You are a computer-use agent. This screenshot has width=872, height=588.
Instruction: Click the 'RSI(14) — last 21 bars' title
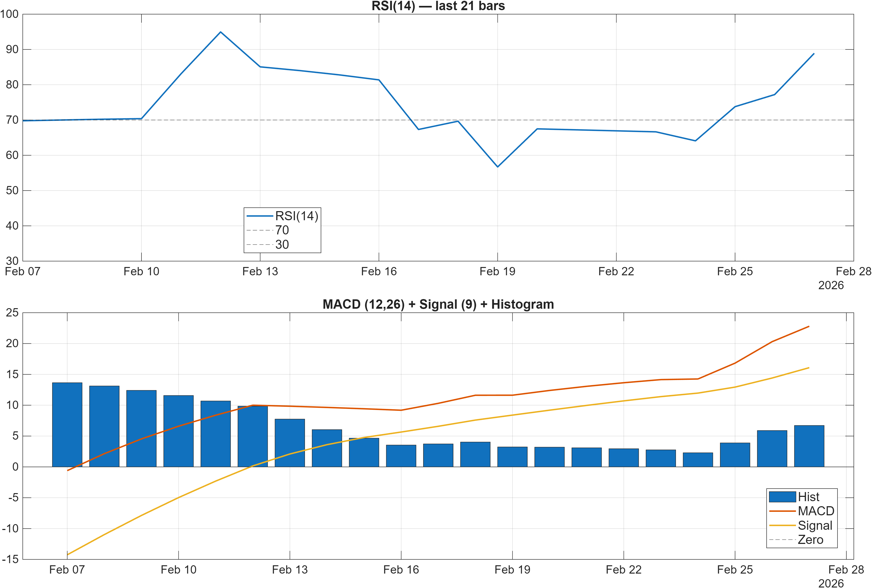coord(438,6)
